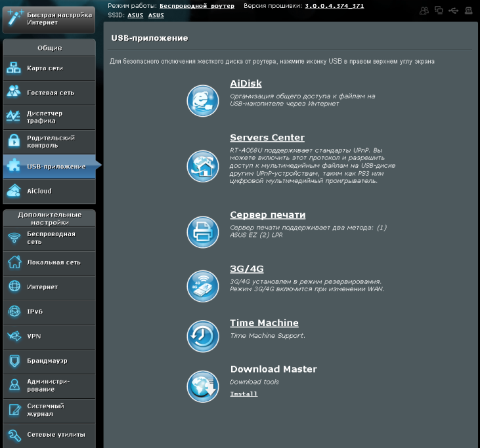
Task: Click the Общие section header
Action: [49, 48]
